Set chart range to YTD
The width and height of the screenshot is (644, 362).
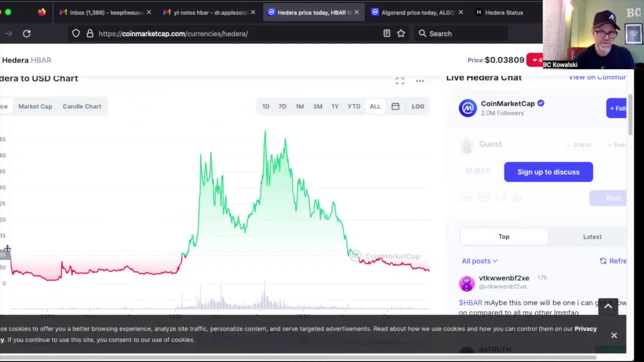(354, 106)
